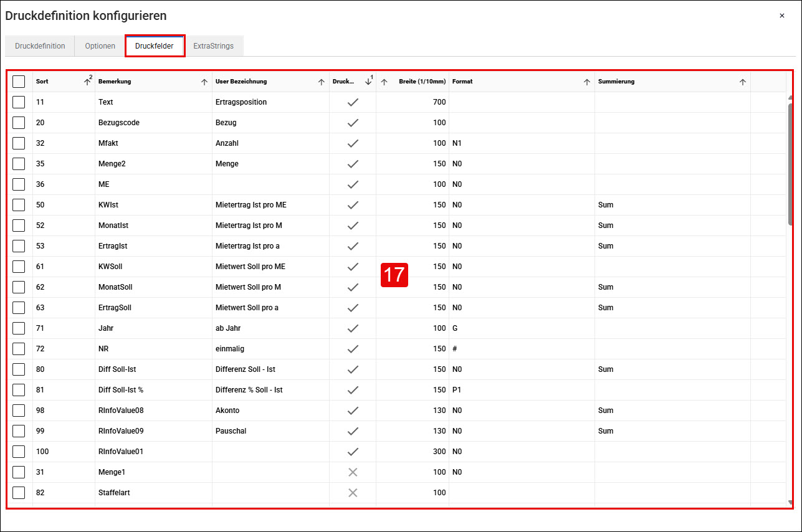Click the G format cell for Jahr
The height and width of the screenshot is (532, 802).
[522, 328]
